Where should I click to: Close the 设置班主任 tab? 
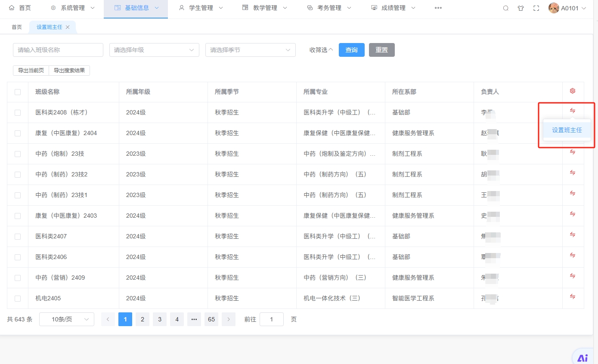68,27
